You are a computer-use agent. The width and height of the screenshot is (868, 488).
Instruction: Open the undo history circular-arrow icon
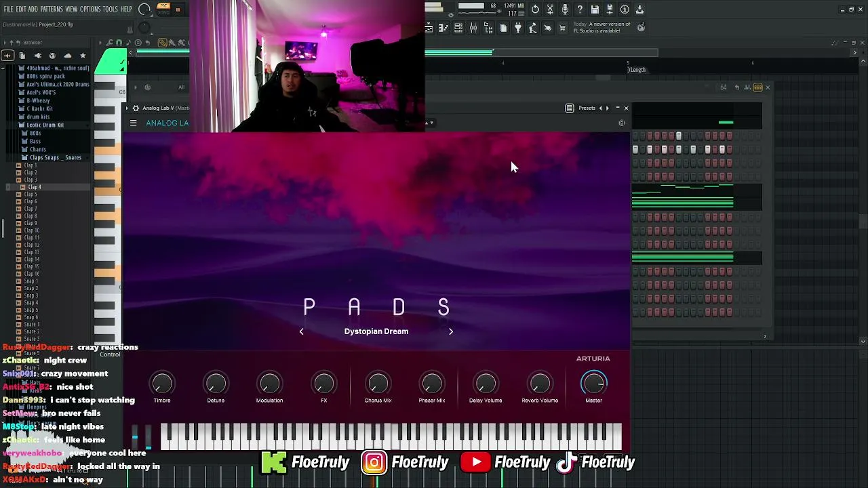point(535,9)
